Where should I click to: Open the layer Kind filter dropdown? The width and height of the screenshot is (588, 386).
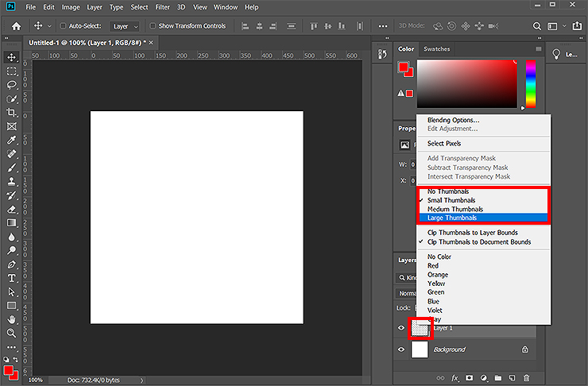[x=406, y=278]
